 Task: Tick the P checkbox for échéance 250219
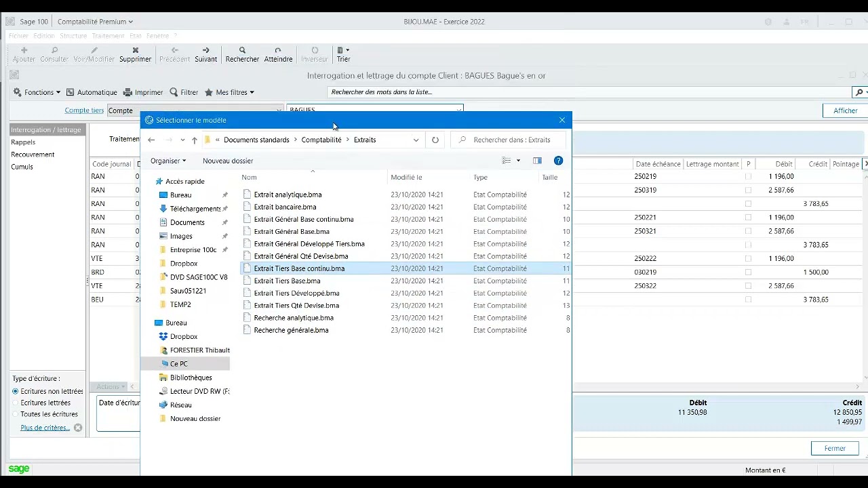click(748, 176)
